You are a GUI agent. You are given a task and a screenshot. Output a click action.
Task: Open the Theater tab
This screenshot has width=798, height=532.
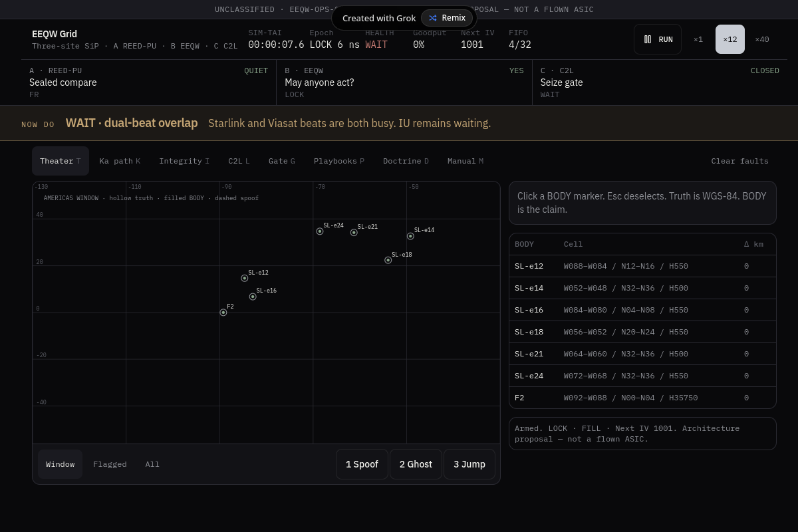[61, 161]
